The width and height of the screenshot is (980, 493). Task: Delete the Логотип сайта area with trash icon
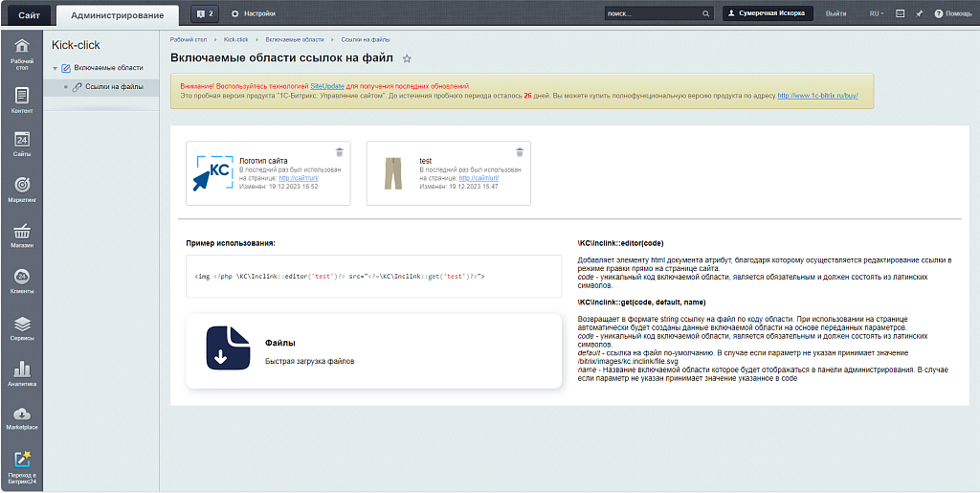(339, 152)
